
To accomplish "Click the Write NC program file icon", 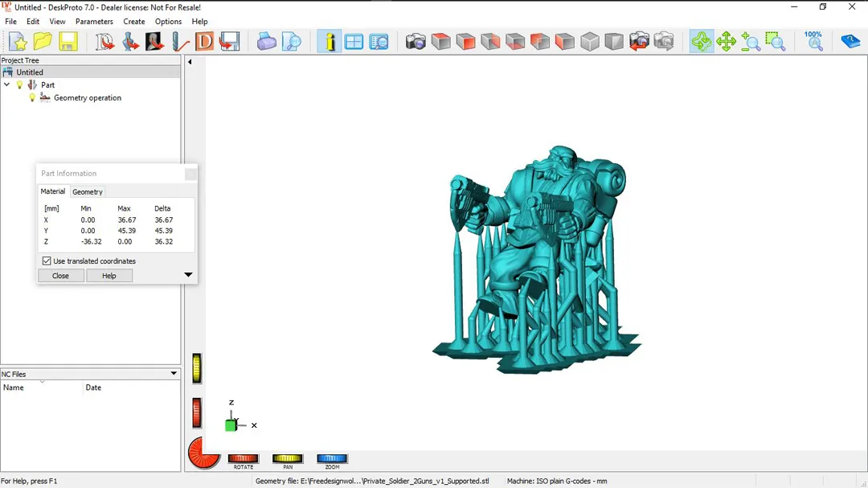I will pos(229,42).
